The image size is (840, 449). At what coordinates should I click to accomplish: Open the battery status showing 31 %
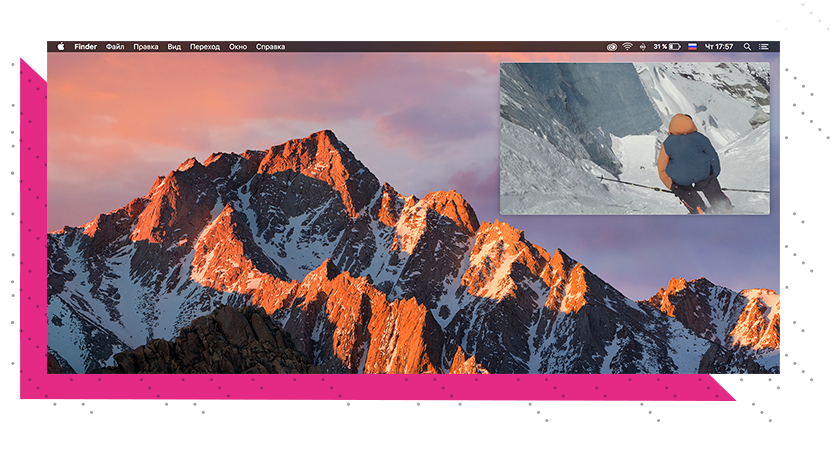(x=667, y=47)
